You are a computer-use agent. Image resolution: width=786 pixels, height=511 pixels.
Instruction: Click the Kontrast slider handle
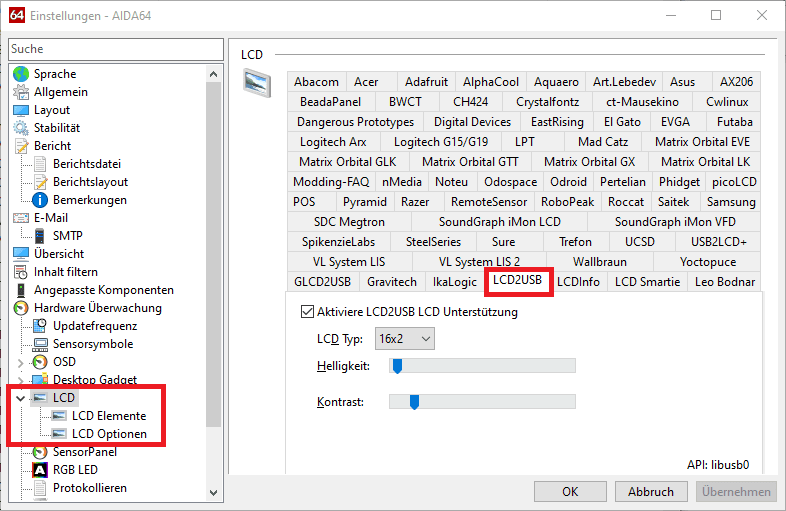pyautogui.click(x=414, y=402)
